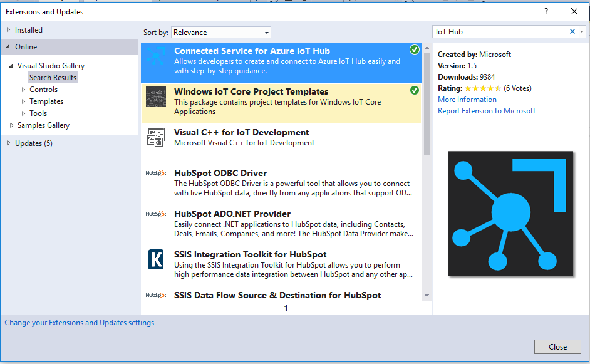Select Search Results in the tree
The image size is (590, 364).
coord(53,78)
